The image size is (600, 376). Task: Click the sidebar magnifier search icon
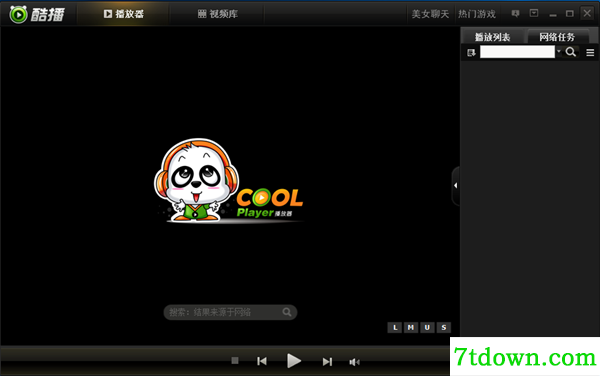(571, 52)
